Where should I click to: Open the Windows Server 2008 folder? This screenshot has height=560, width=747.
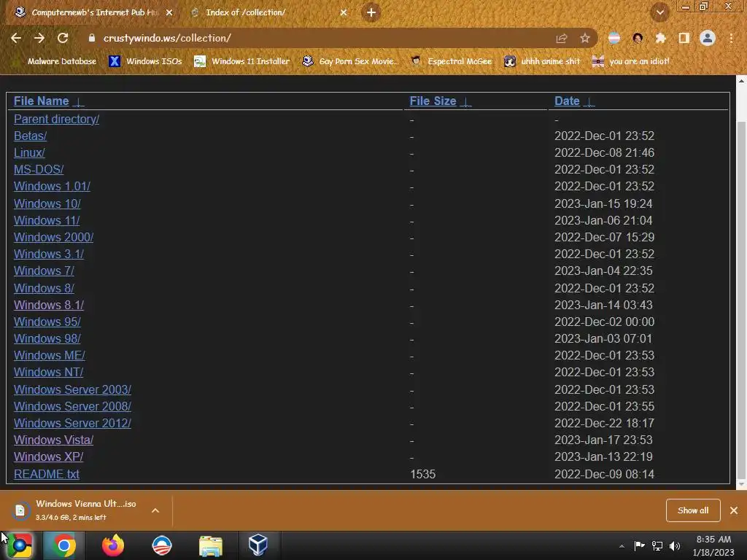(x=72, y=406)
